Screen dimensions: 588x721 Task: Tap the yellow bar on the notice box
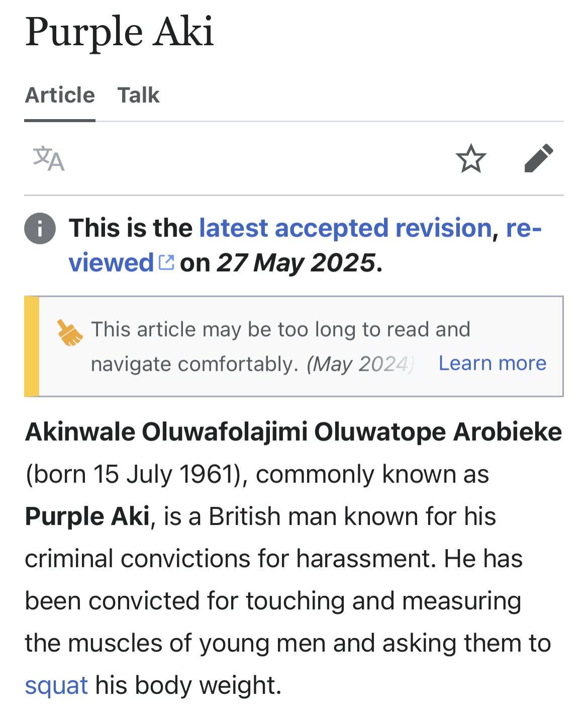32,346
